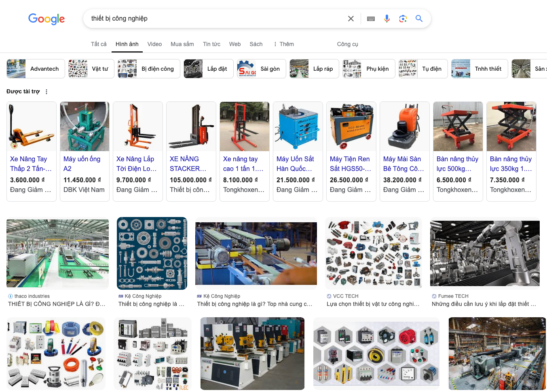Image resolution: width=547 pixels, height=392 pixels.
Task: Start voice search with microphone icon
Action: click(x=387, y=19)
